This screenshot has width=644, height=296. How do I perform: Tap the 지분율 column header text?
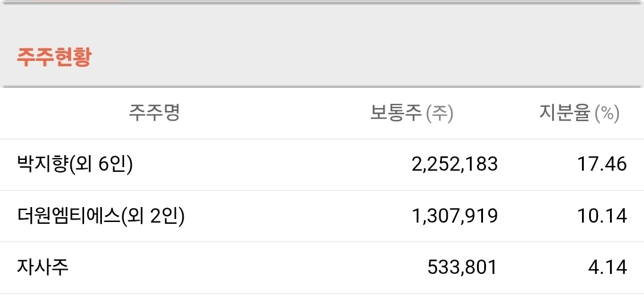tap(565, 112)
